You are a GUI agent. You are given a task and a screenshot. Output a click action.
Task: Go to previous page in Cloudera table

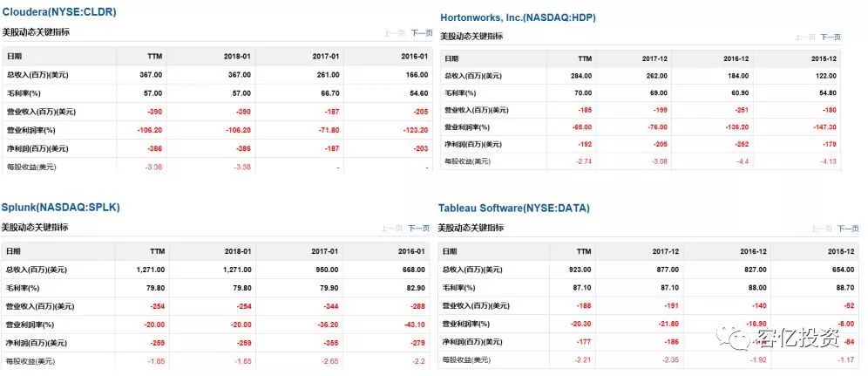394,33
